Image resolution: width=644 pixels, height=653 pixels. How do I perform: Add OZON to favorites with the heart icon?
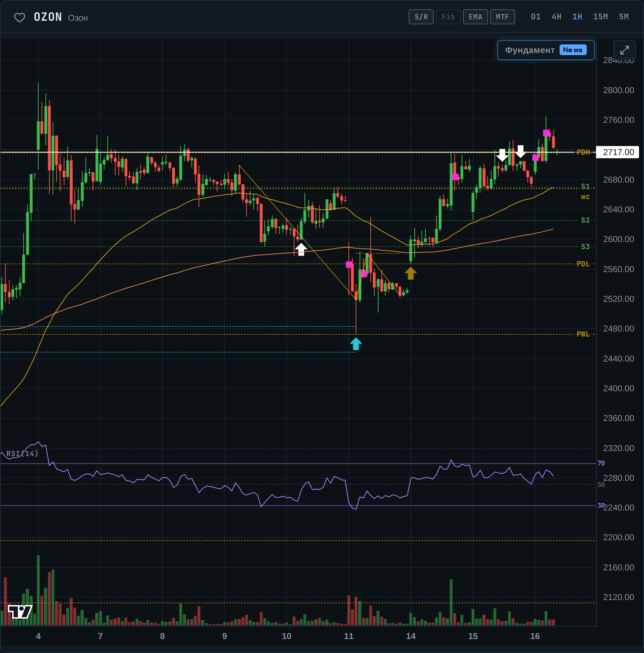[20, 17]
